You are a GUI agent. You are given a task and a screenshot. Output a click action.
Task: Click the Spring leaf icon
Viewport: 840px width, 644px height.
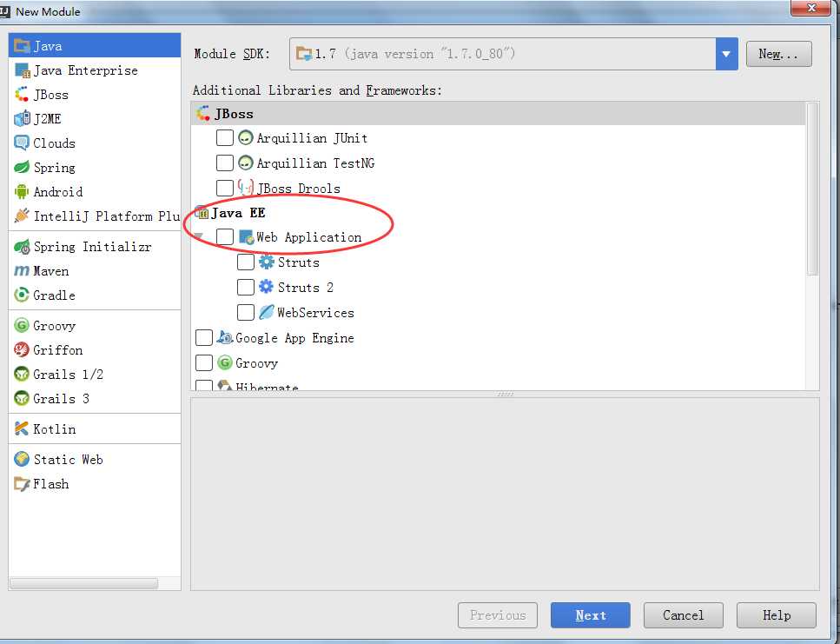tap(22, 167)
